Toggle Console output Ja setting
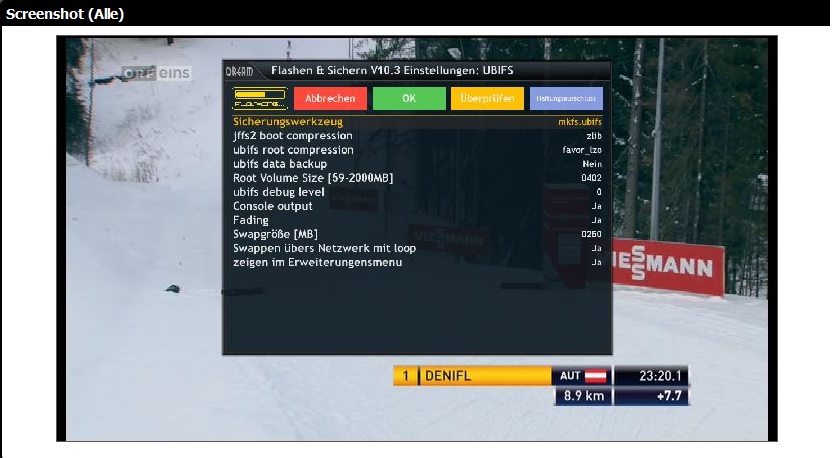The height and width of the screenshot is (458, 836). [596, 206]
